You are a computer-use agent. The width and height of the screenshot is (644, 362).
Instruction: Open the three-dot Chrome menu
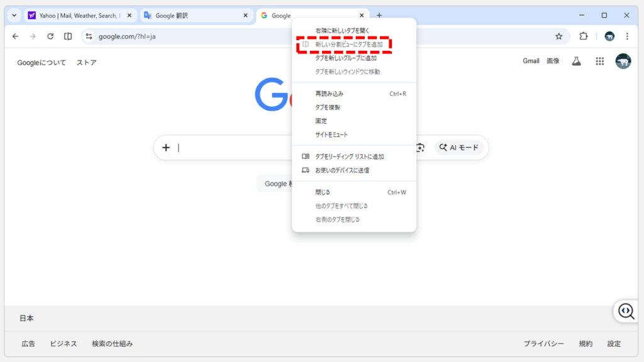626,37
